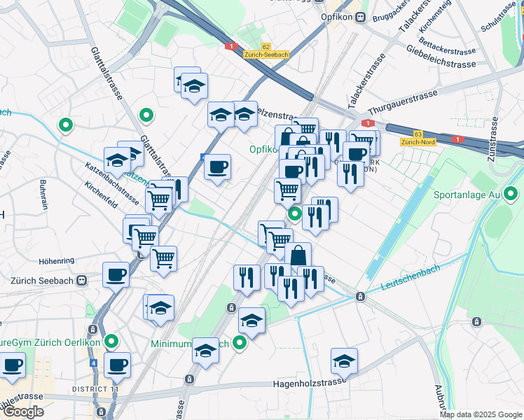Viewport: 524px width, 420px height.
Task: Click the Zürich-Seebach exit 62 sign
Action: 266,51
